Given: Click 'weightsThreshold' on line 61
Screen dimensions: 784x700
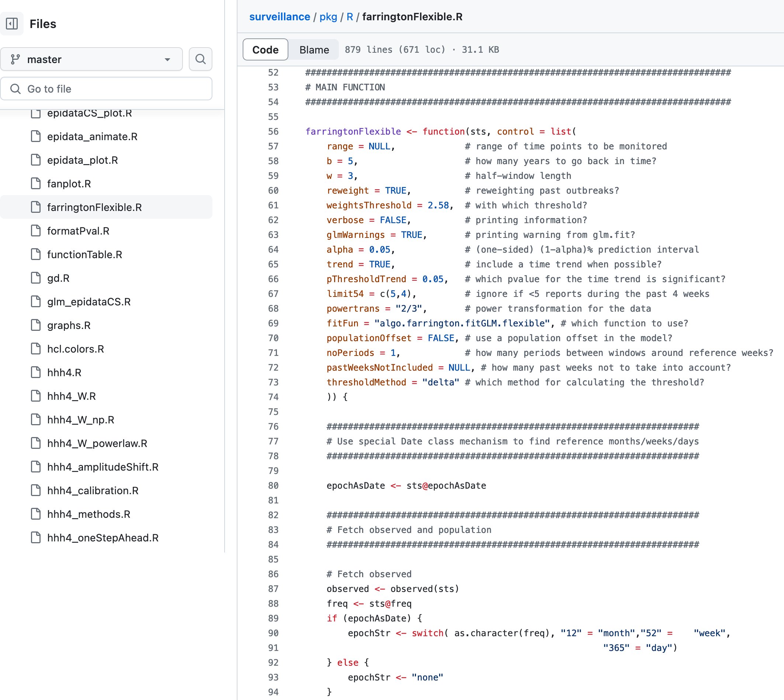Looking at the screenshot, I should click(x=369, y=205).
